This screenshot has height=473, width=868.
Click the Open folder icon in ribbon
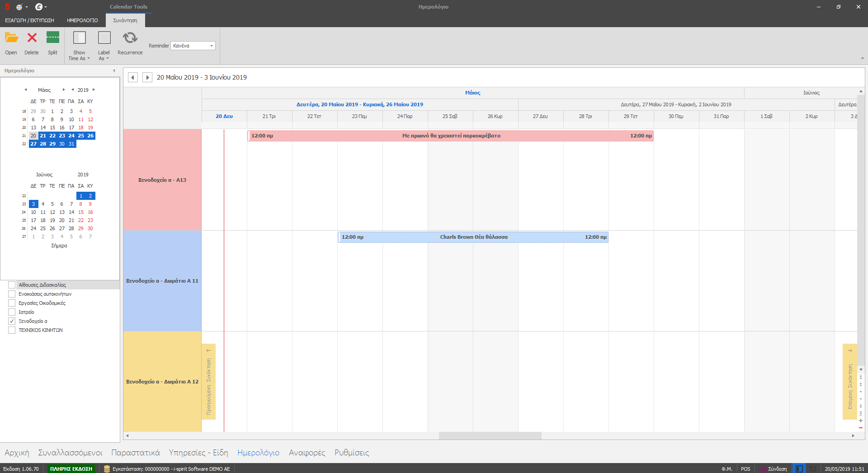[x=11, y=38]
